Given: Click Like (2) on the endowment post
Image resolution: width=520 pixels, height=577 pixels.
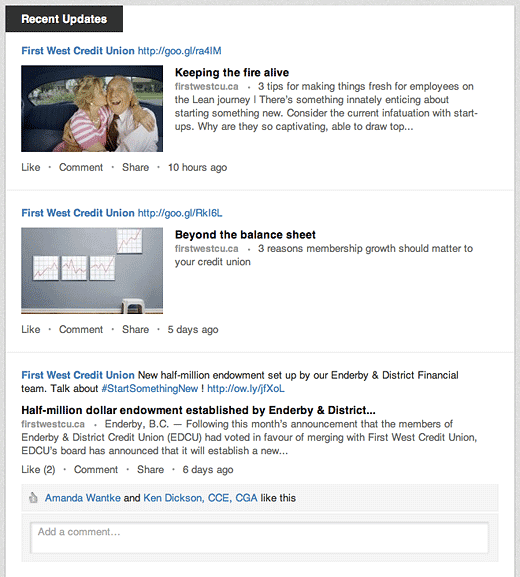Looking at the screenshot, I should click(38, 470).
